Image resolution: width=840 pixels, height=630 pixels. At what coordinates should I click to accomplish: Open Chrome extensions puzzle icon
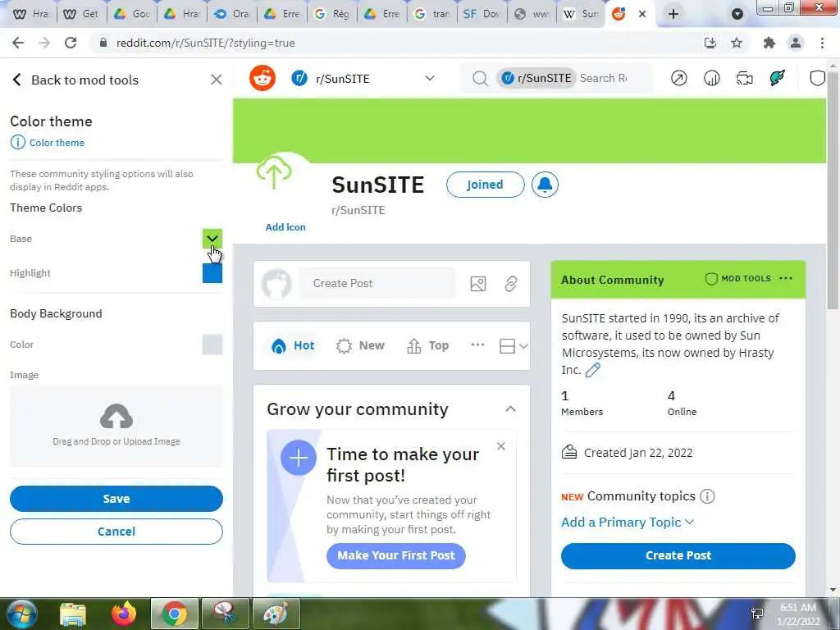click(x=769, y=43)
